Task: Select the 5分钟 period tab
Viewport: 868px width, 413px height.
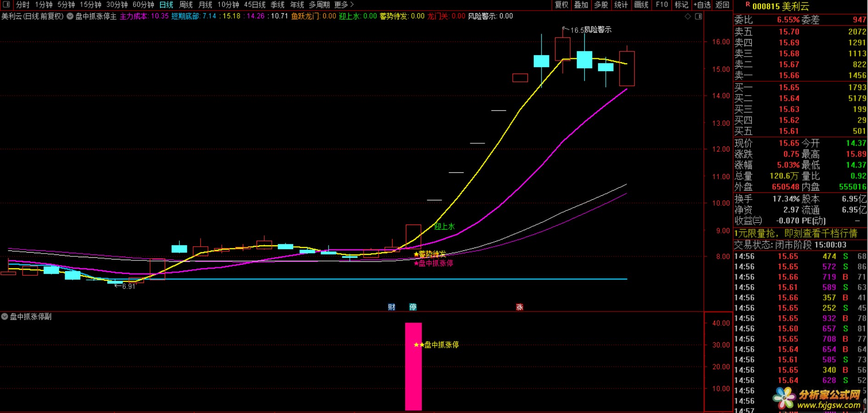Action: 66,5
